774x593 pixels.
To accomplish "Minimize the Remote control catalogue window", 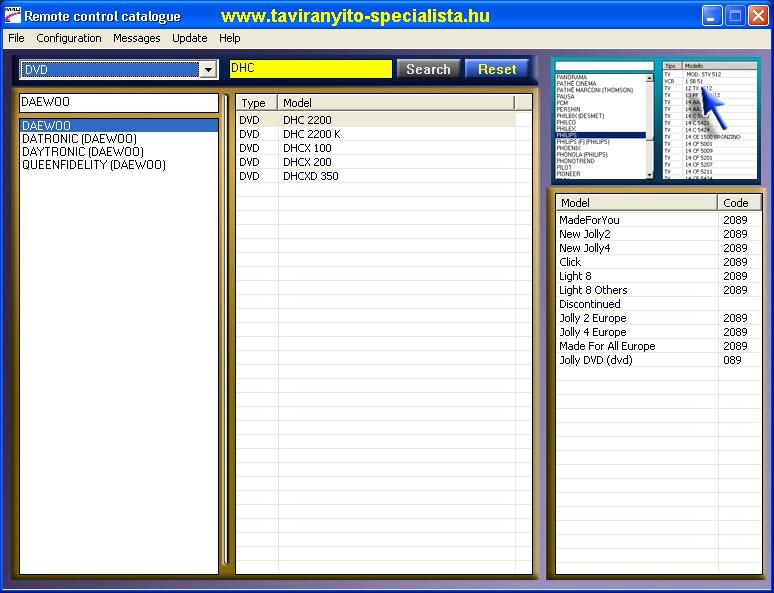I will coord(711,16).
